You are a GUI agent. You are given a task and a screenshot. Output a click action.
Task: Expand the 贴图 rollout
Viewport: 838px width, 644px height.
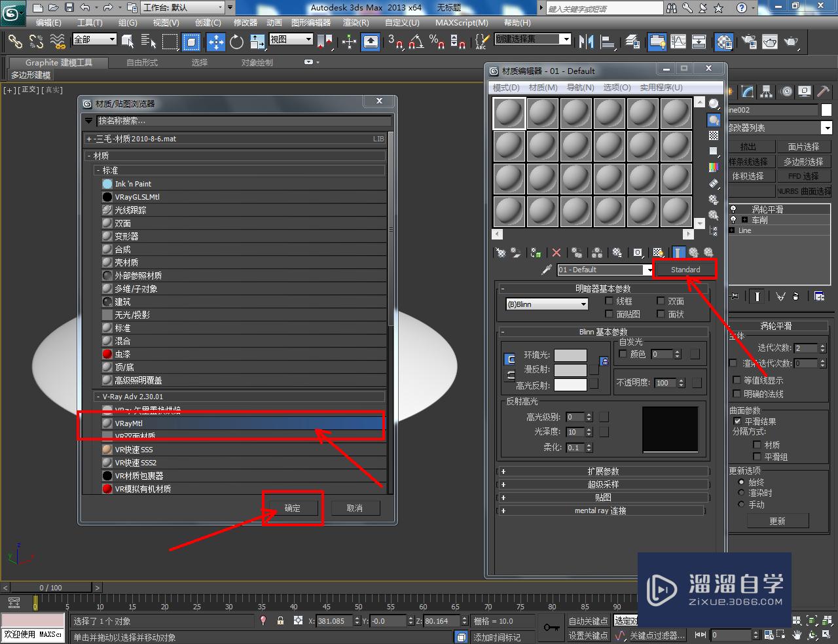click(x=603, y=497)
